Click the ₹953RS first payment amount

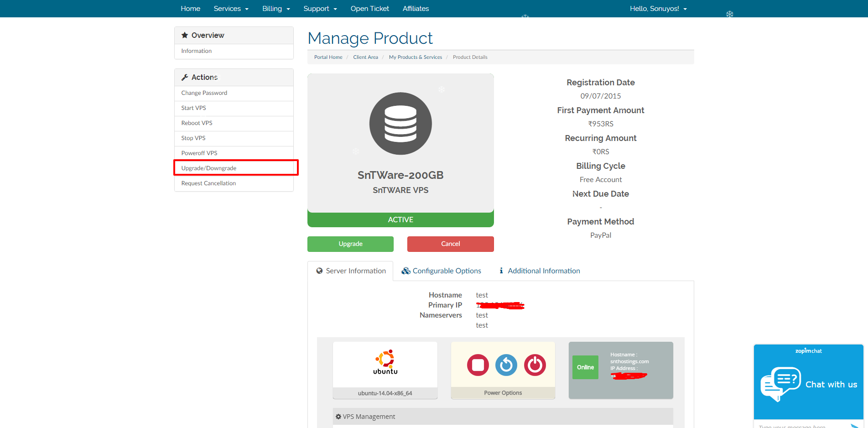(600, 124)
